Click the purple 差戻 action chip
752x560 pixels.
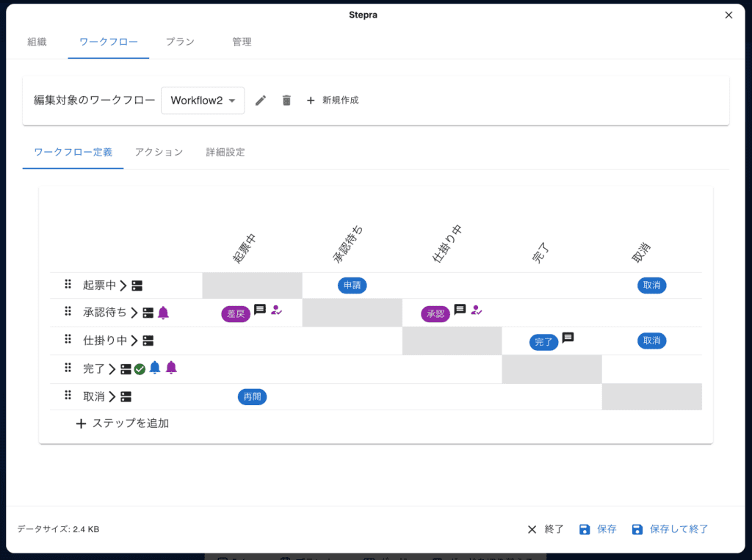pyautogui.click(x=236, y=313)
